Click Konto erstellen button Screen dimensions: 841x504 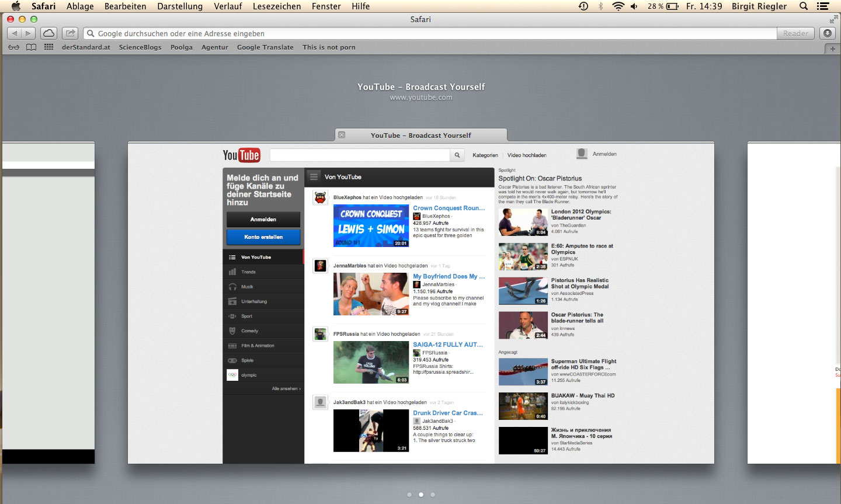click(x=263, y=237)
